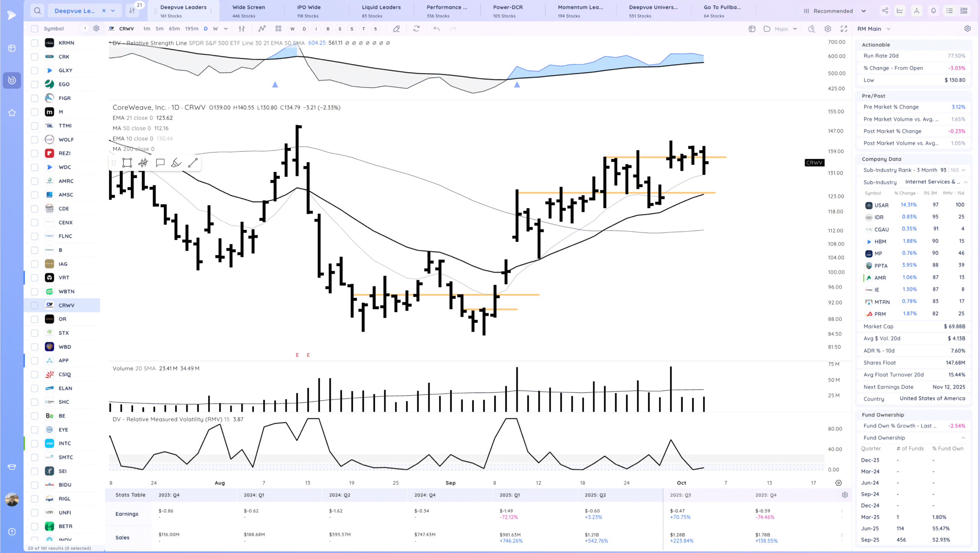
Task: Switch to the 65m timeframe
Action: (174, 29)
